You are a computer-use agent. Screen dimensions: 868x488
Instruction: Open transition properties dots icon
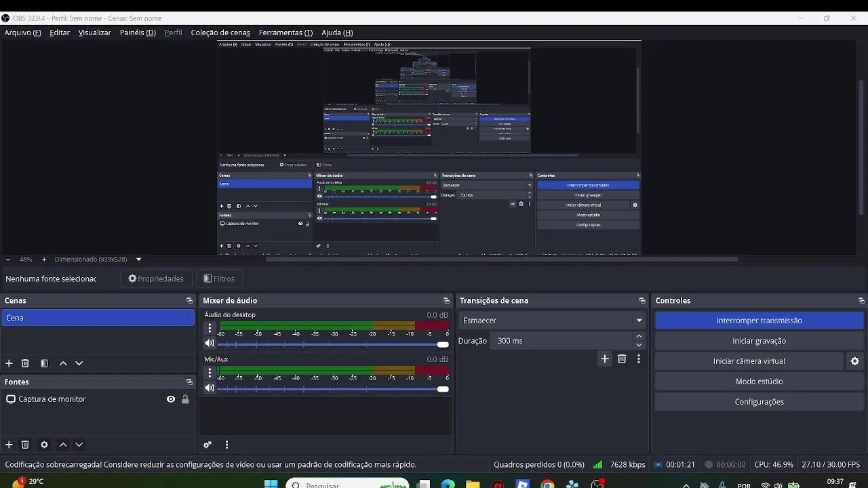[x=638, y=359]
